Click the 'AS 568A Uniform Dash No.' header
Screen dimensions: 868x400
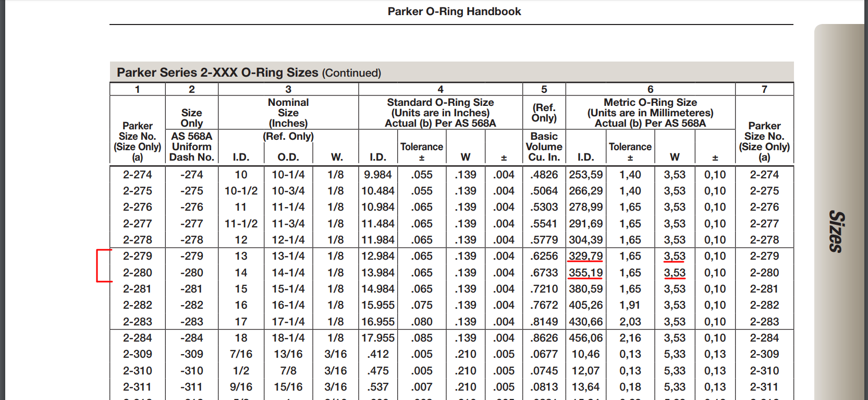[192, 147]
